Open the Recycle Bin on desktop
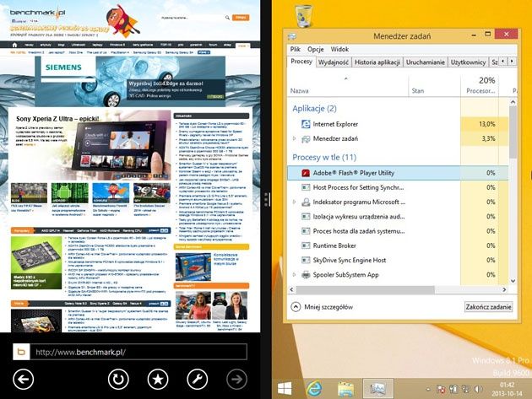 point(304,15)
